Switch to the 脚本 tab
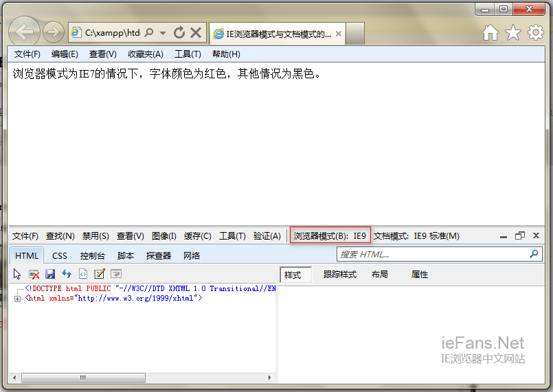Image resolution: width=553 pixels, height=392 pixels. click(x=126, y=255)
